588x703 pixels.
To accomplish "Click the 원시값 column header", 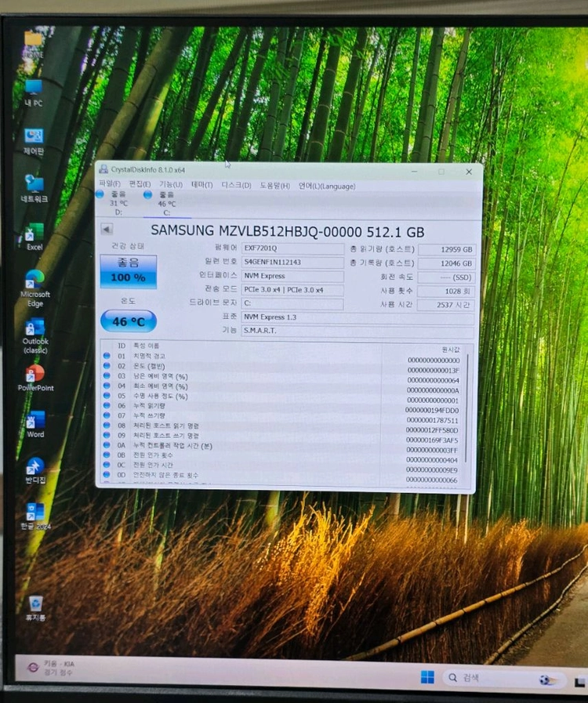I will [450, 350].
